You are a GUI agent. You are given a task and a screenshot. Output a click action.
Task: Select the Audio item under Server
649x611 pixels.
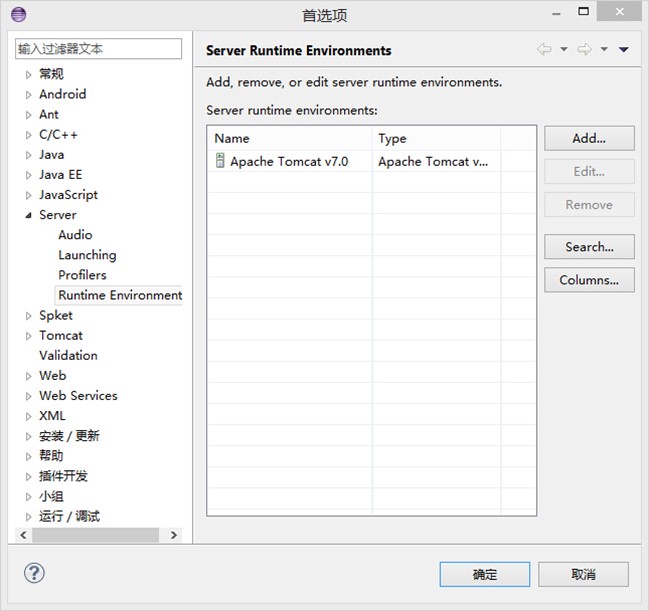75,235
